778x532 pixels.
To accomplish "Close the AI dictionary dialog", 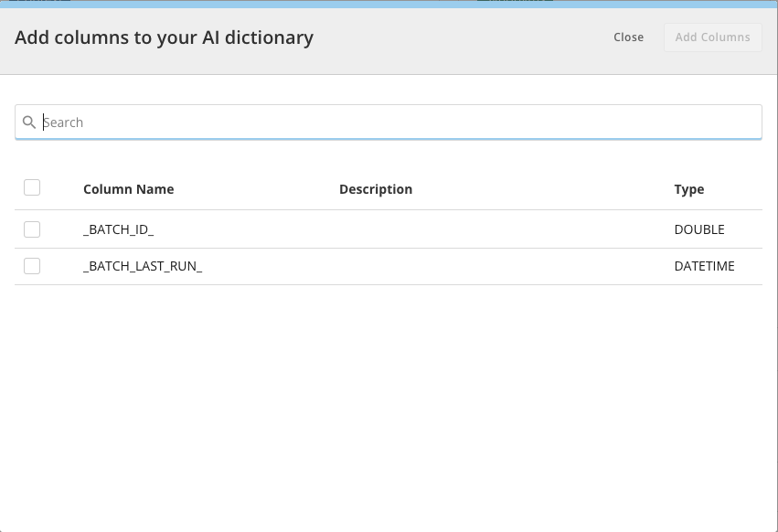I will 628,37.
